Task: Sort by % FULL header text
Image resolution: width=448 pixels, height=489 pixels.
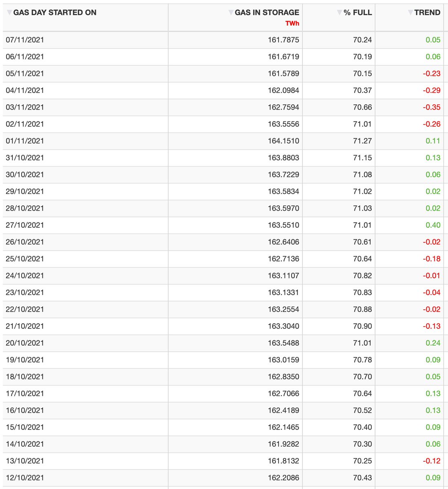Action: click(358, 13)
